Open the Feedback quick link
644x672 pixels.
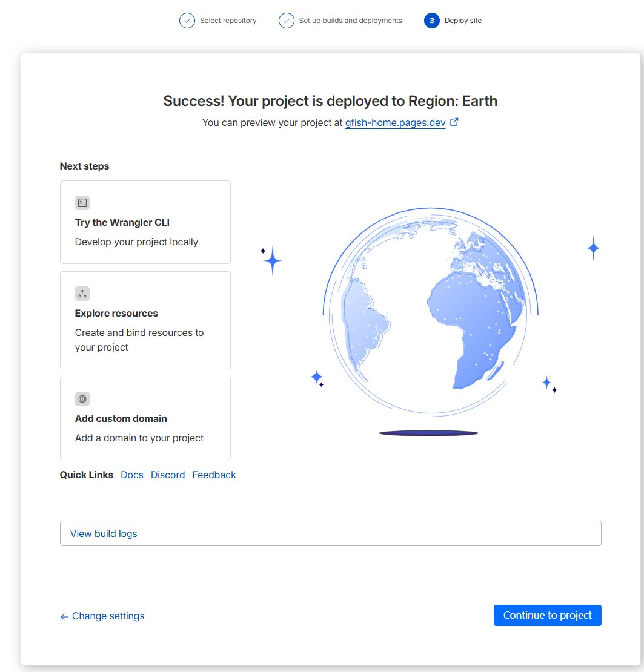[x=214, y=475]
